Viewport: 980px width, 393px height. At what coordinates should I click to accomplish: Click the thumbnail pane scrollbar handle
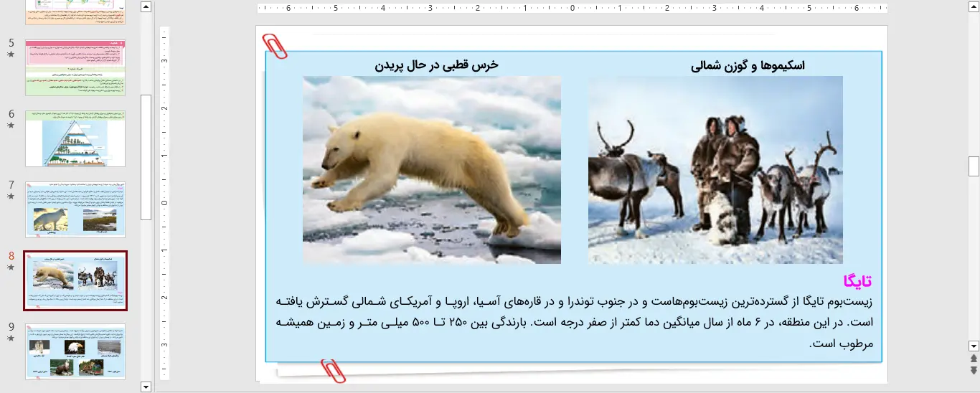(x=146, y=157)
